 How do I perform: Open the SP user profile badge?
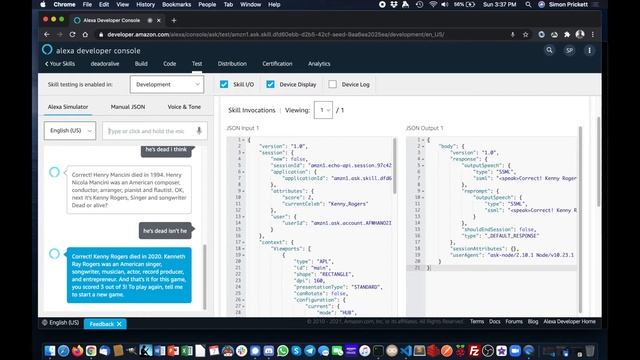tap(569, 51)
